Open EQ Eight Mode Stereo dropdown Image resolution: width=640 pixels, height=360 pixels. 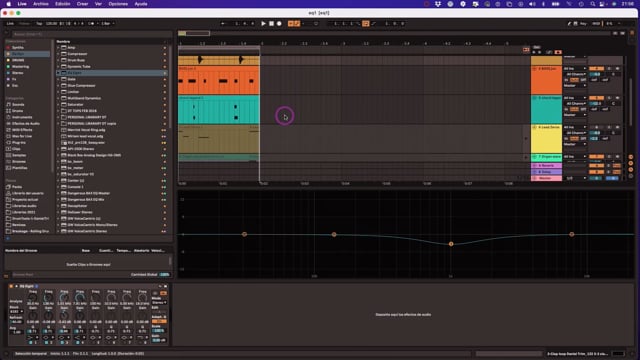159,302
